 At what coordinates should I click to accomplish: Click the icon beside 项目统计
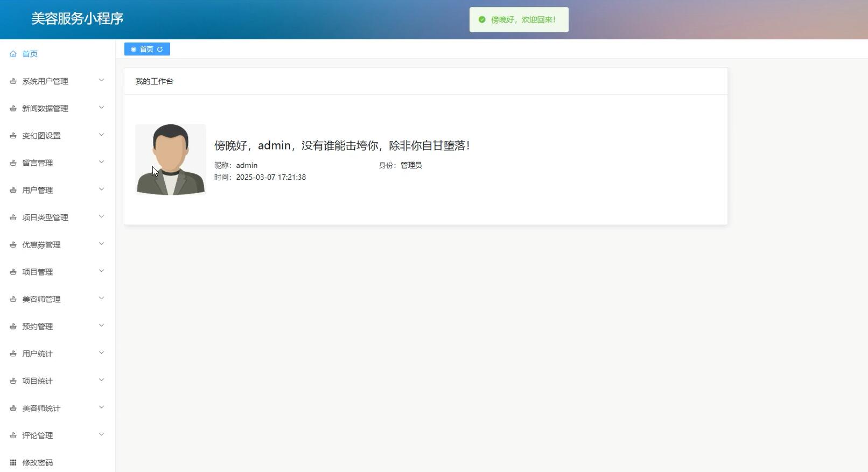point(13,381)
